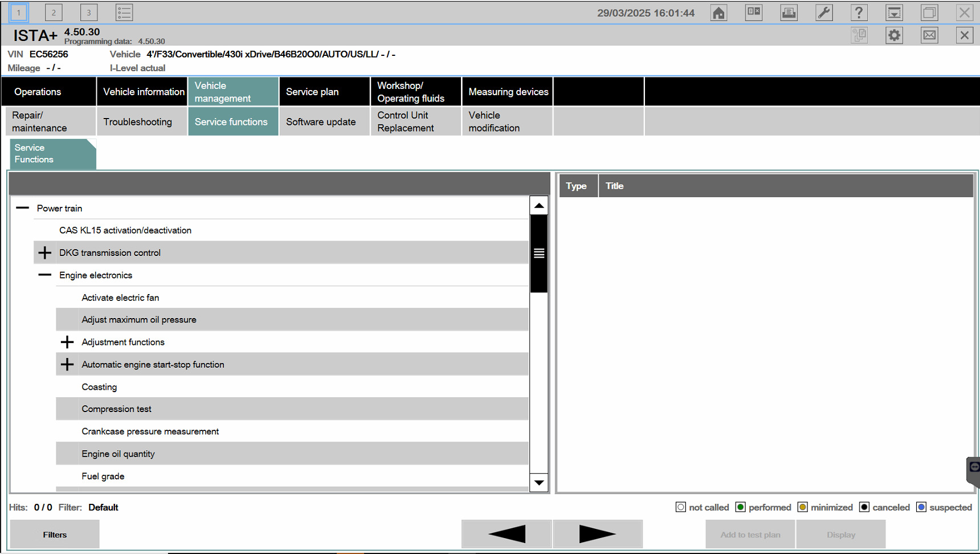Click the envelope feedback icon

coord(929,35)
